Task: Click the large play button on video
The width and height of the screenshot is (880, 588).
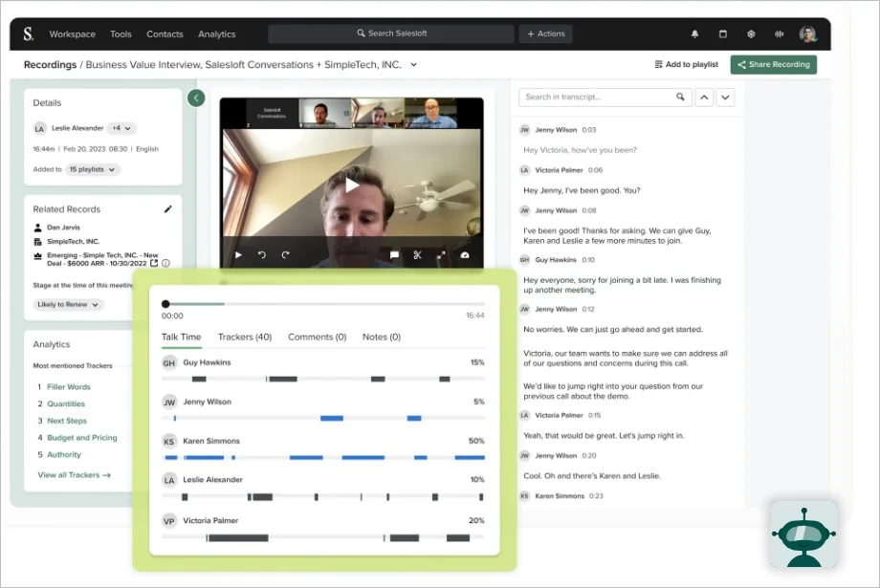Action: [x=351, y=185]
